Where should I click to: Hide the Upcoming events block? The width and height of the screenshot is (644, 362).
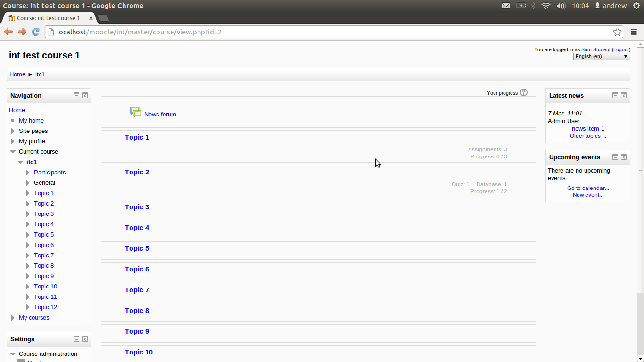pos(615,157)
